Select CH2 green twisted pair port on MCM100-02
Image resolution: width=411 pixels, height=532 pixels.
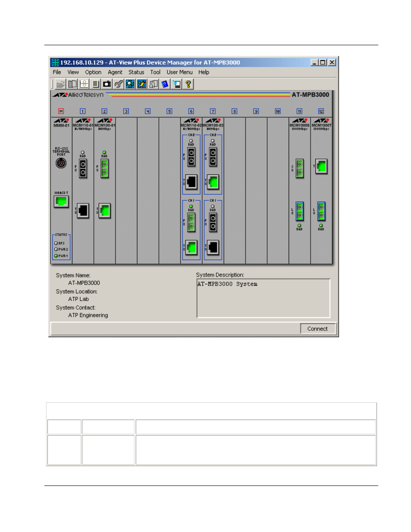(213, 182)
